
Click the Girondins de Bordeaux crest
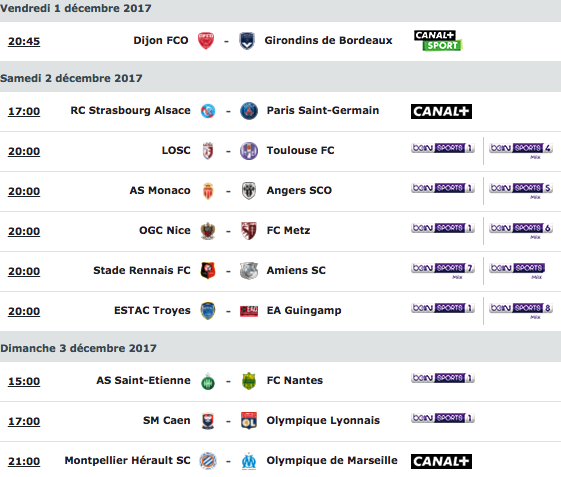(247, 41)
